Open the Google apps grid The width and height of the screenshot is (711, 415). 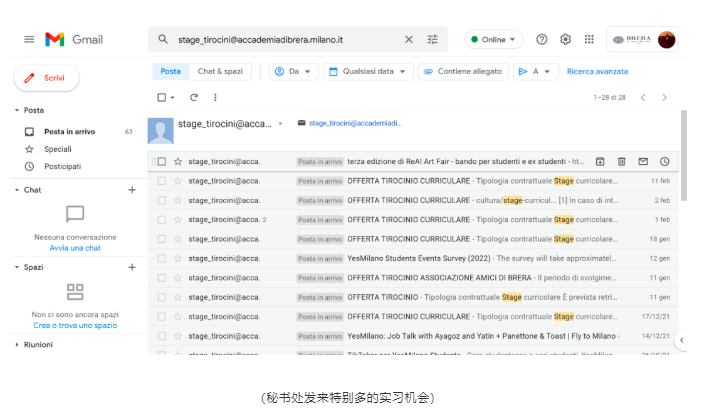pos(589,39)
